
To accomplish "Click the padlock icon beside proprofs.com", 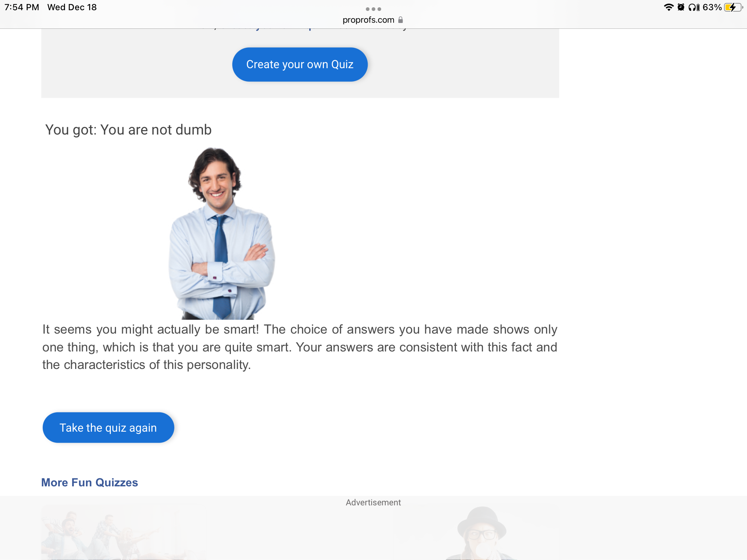I will [400, 20].
